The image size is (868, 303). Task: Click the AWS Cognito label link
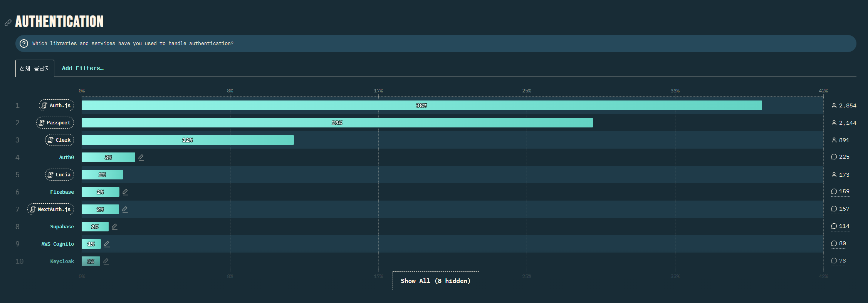58,244
